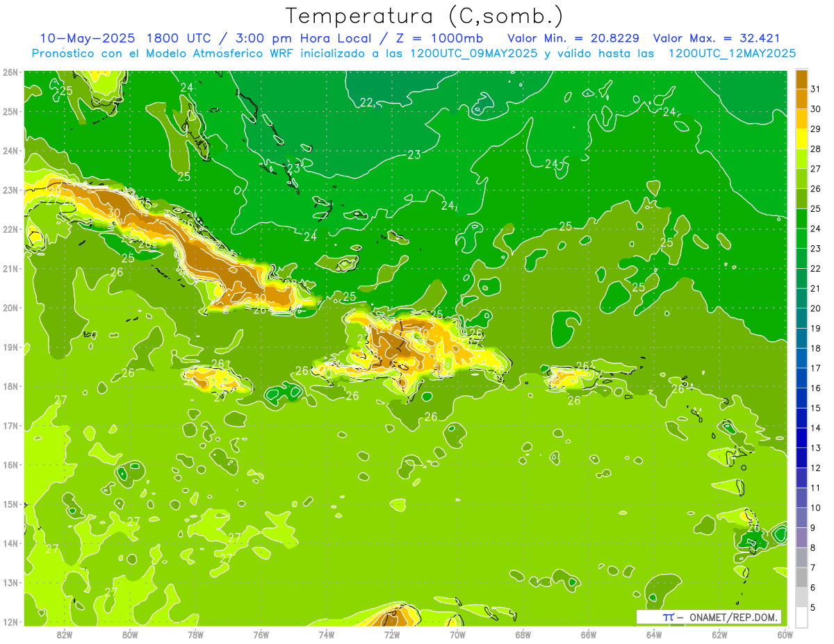Select "Valor Min. = 20.8229" text
Viewport: 834px width, 644px height.
pos(573,38)
